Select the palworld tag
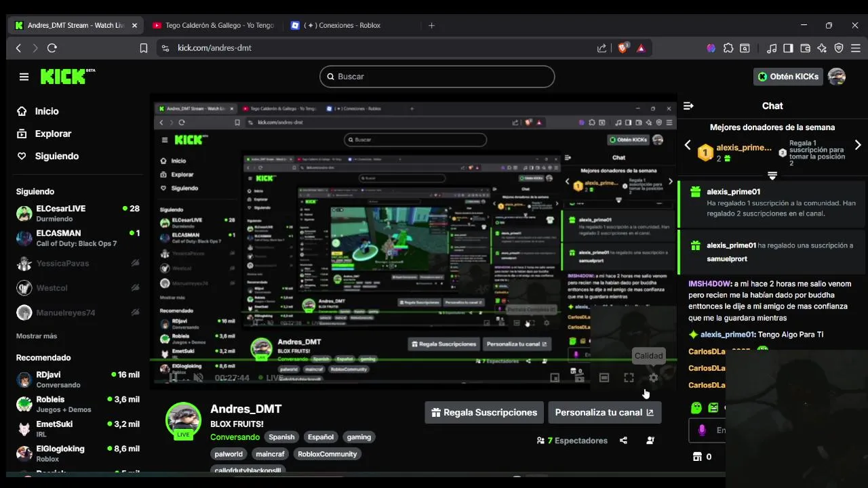 [229, 454]
